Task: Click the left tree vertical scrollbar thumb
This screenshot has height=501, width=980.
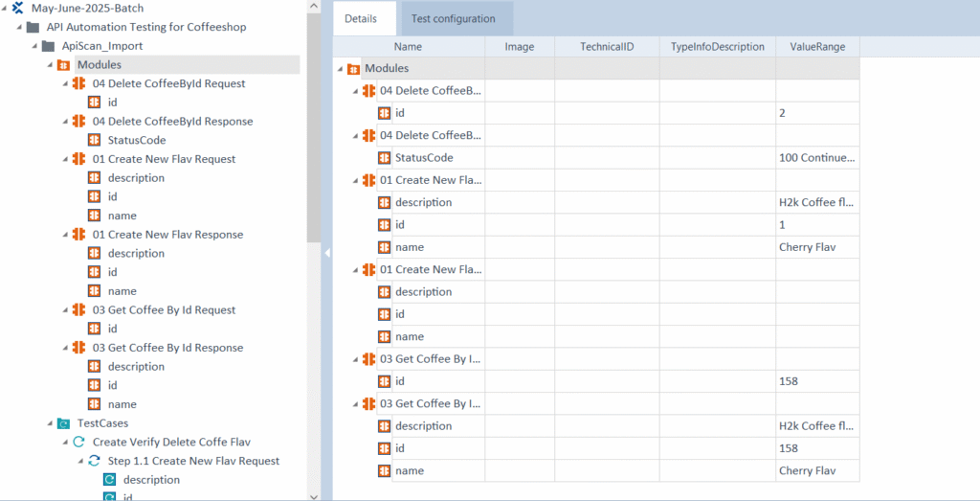Action: [314, 127]
